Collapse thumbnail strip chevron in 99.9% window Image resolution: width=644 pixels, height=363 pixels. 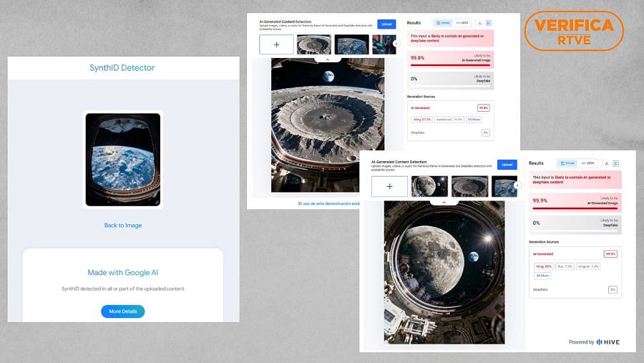(x=444, y=203)
